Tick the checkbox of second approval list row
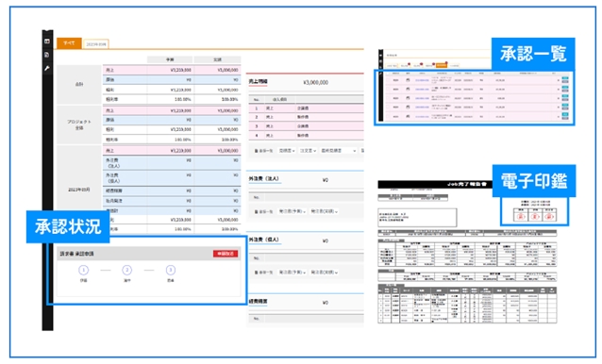Screen dimensions: 602x364 [x=388, y=89]
